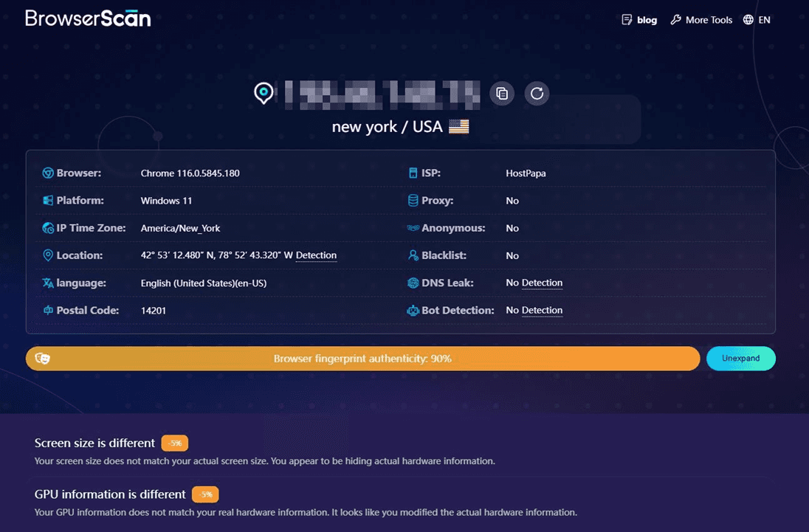Click the blog document icon

(627, 20)
